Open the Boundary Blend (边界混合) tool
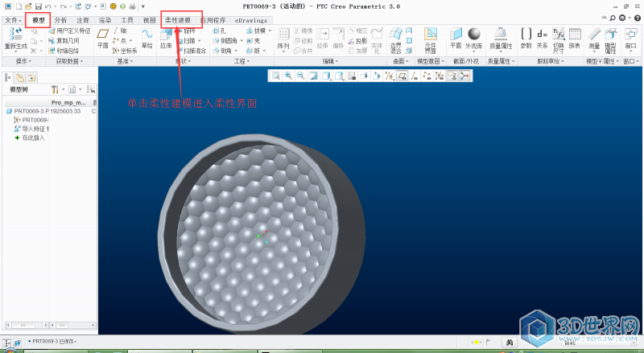 (396, 40)
